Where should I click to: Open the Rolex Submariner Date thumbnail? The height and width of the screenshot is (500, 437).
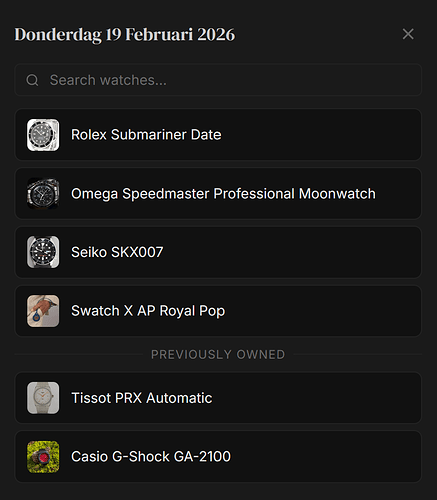pyautogui.click(x=43, y=135)
